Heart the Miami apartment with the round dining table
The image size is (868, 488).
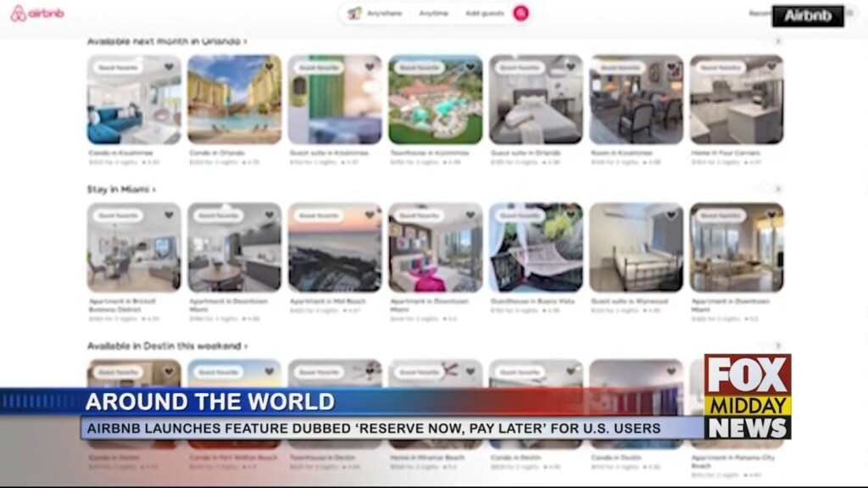click(269, 215)
